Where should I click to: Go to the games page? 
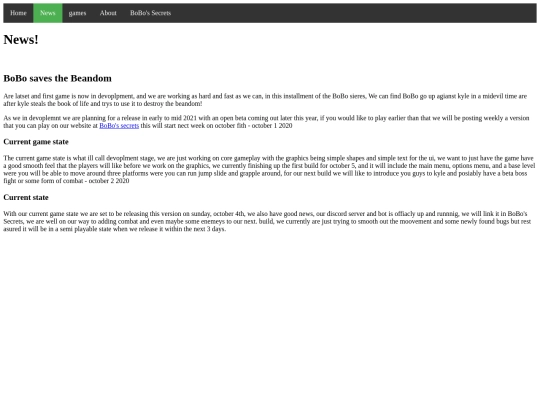(x=77, y=13)
